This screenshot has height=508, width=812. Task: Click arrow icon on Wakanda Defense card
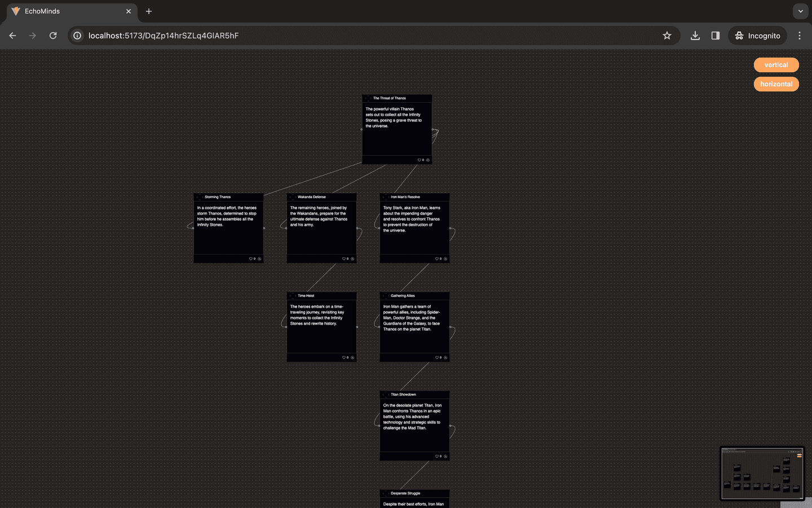click(352, 259)
